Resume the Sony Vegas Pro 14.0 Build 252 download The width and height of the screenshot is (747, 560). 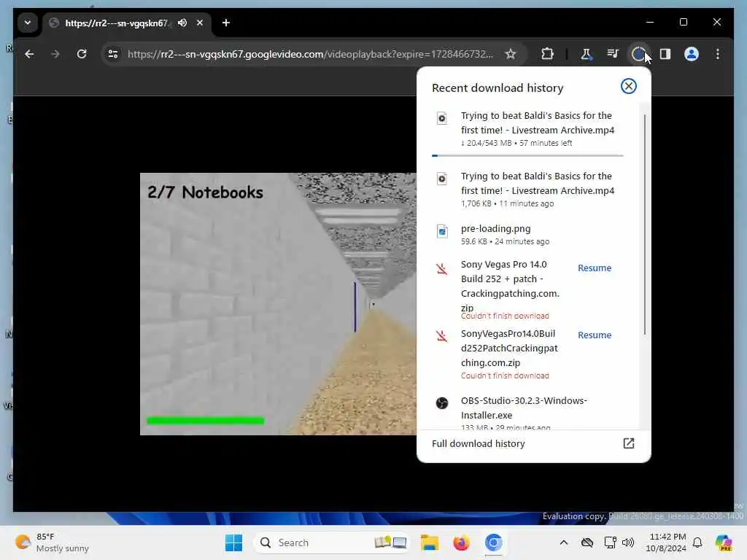(x=594, y=268)
